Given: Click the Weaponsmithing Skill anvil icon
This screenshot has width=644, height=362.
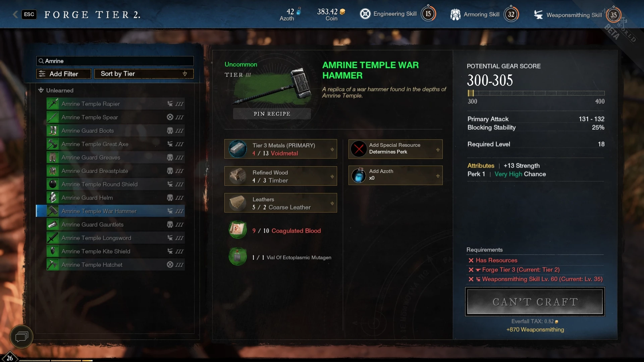Looking at the screenshot, I should click(x=538, y=15).
